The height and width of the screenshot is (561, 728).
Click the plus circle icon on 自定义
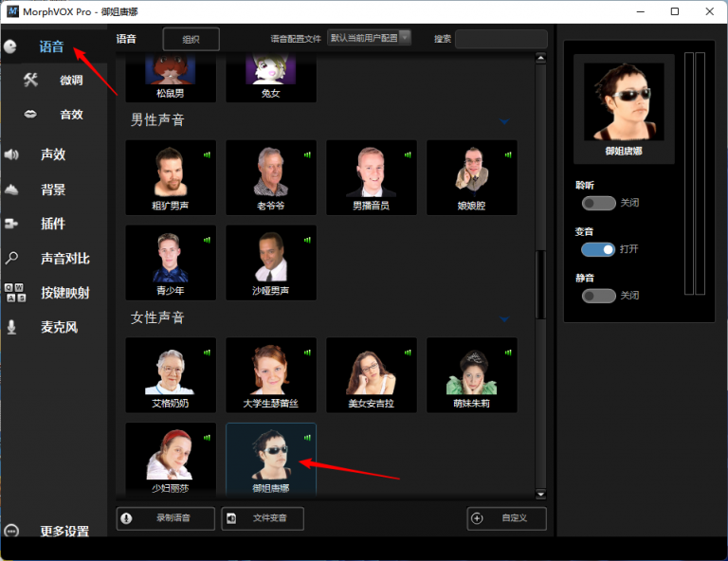[x=477, y=518]
